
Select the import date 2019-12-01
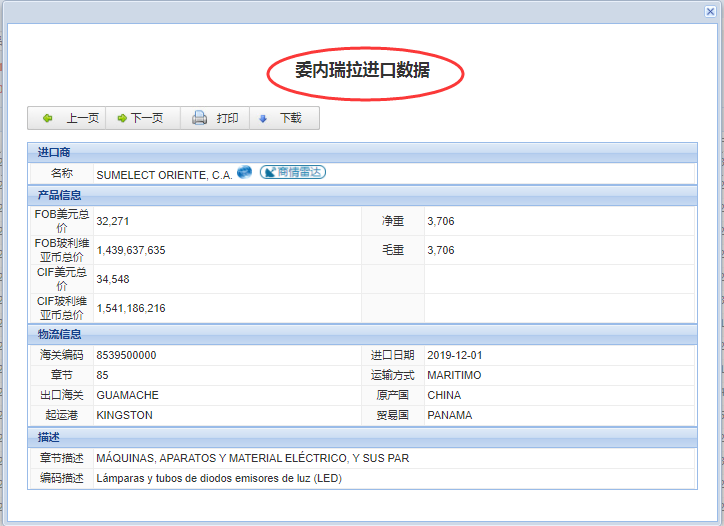coord(454,355)
